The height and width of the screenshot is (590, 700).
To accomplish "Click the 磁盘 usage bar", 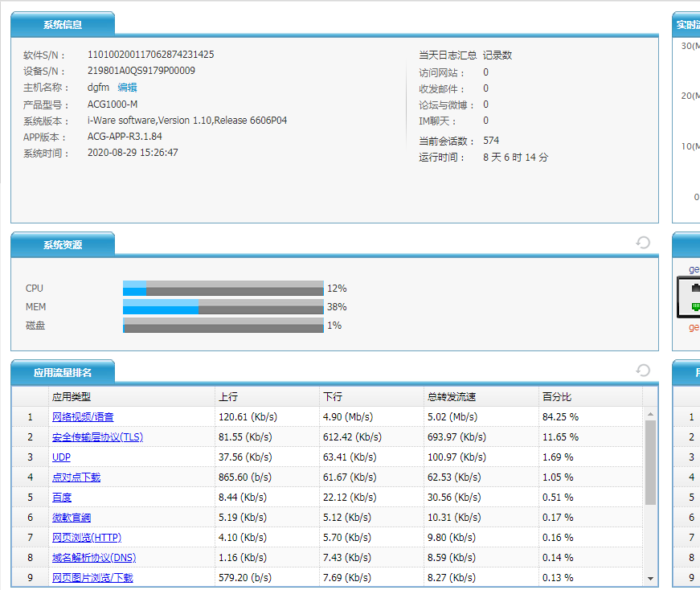I will click(x=223, y=326).
